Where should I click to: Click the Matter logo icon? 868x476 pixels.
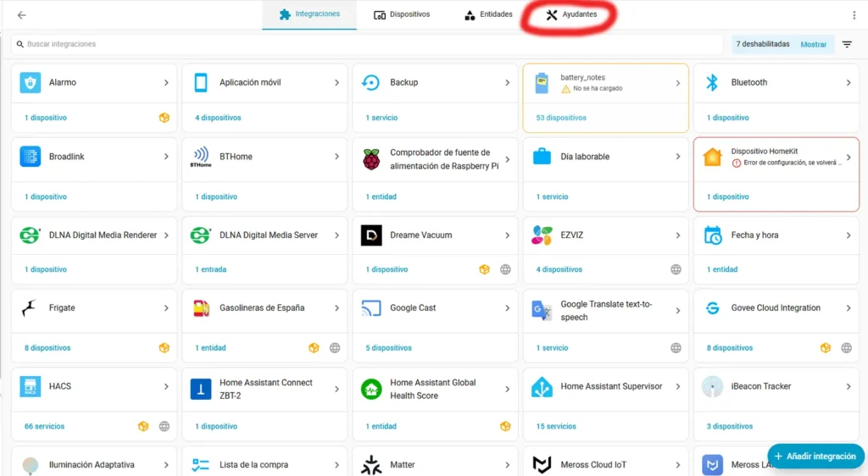(x=371, y=465)
